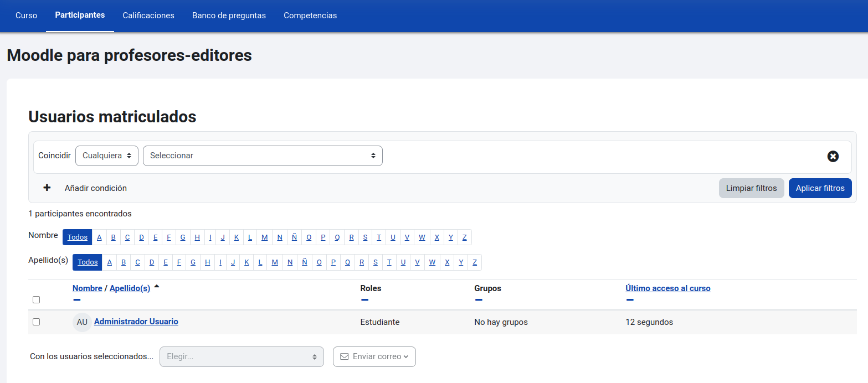This screenshot has height=383, width=868.
Task: Filter Nombre by initial letter Ñ
Action: [x=295, y=237]
